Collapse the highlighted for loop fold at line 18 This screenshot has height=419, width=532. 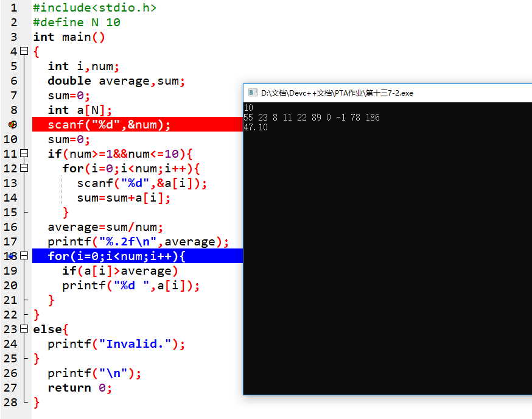pyautogui.click(x=24, y=255)
